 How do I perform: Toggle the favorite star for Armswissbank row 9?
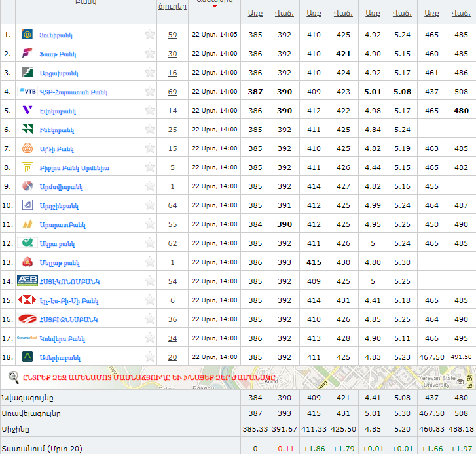point(150,186)
